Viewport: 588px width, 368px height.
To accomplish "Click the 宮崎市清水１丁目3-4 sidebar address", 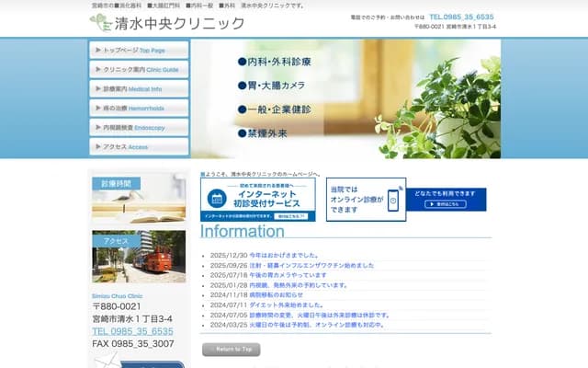I will pyautogui.click(x=132, y=319).
